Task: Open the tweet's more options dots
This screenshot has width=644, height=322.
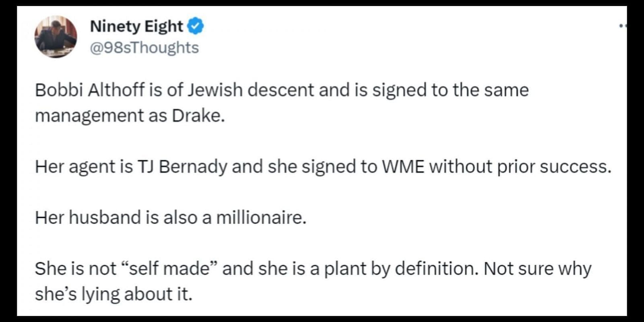Action: 623,26
